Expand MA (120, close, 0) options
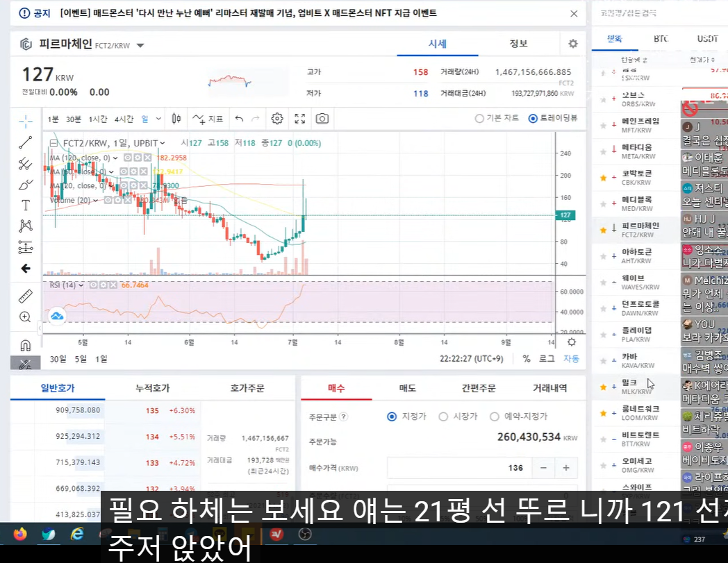The height and width of the screenshot is (563, 728). click(115, 158)
